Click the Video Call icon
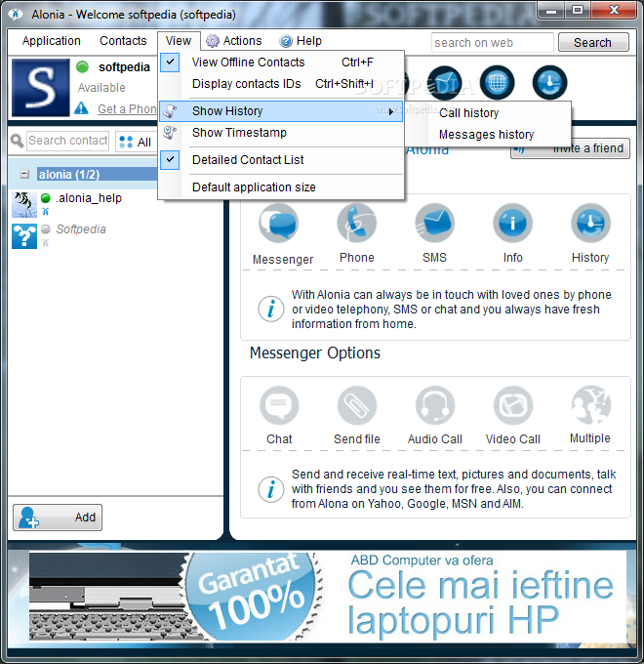Screen dimensions: 644x664 coord(512,405)
